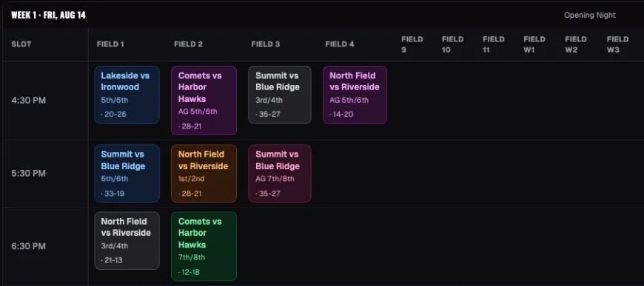
Task: Click the Week 1 Fri, Aug 14 heading
Action: pos(48,16)
